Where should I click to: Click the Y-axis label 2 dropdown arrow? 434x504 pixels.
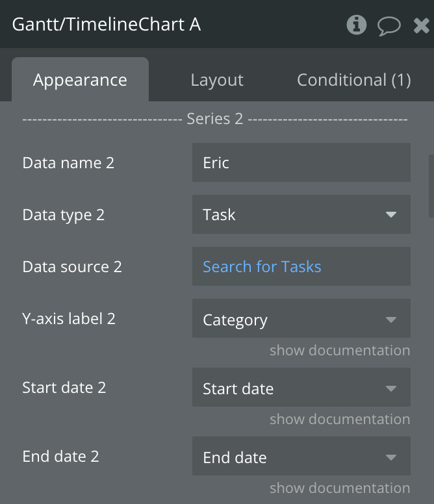(x=391, y=320)
